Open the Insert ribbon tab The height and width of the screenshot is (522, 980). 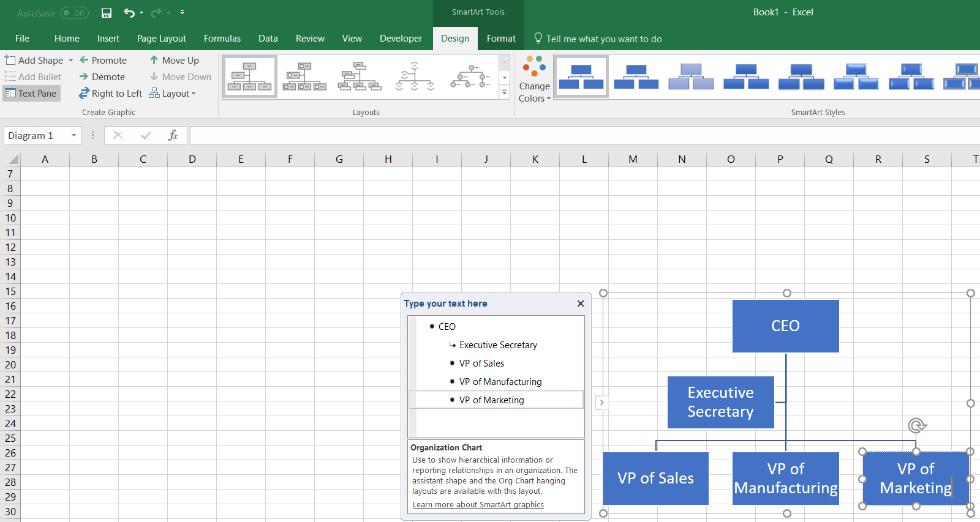coord(108,38)
